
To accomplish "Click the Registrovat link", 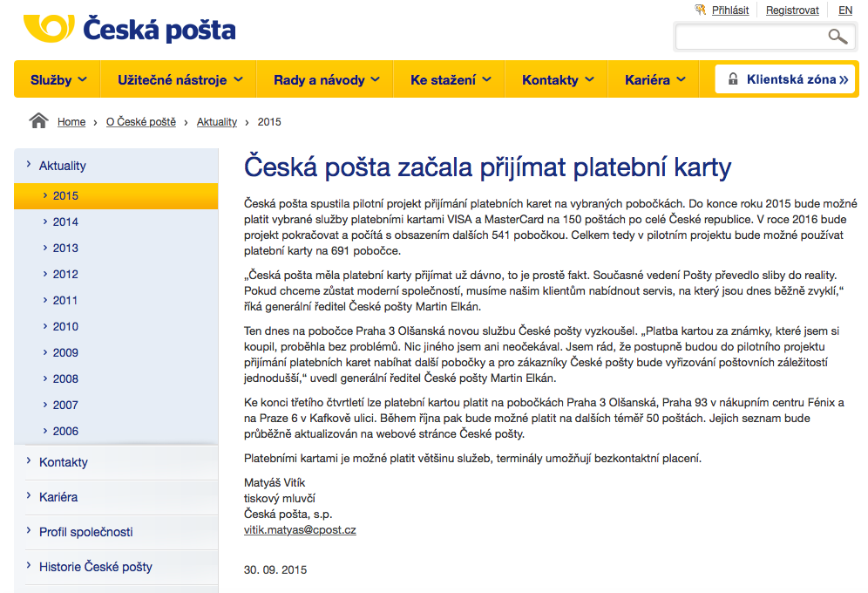I will click(791, 10).
